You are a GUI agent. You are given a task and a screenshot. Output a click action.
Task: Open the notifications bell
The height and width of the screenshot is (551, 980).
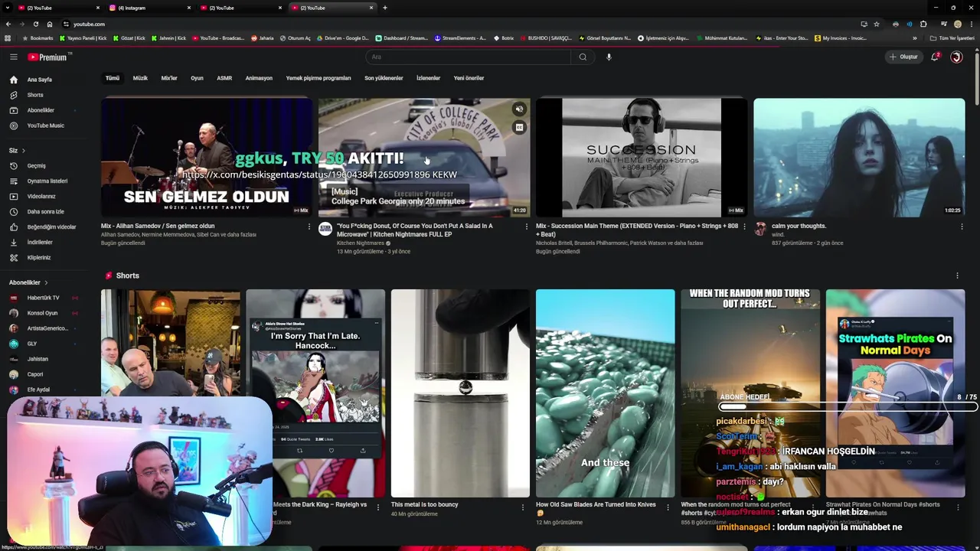click(935, 57)
